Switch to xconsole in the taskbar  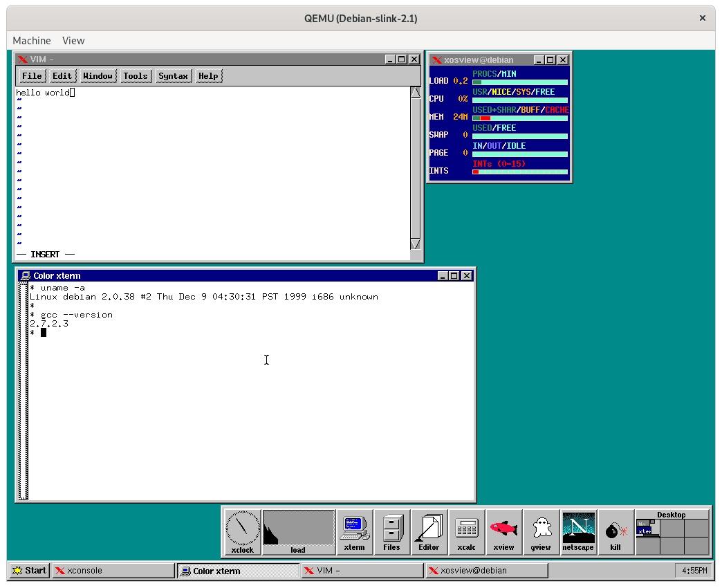[114, 571]
